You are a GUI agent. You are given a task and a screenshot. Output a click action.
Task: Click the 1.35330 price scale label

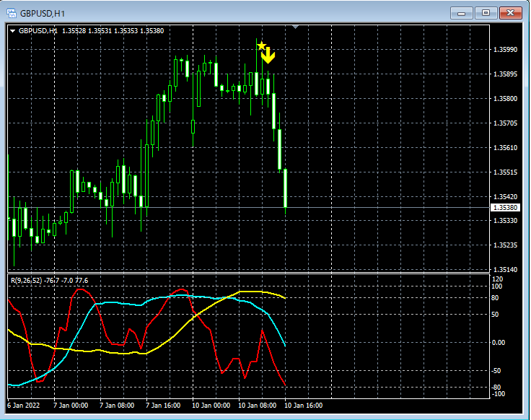(x=505, y=221)
